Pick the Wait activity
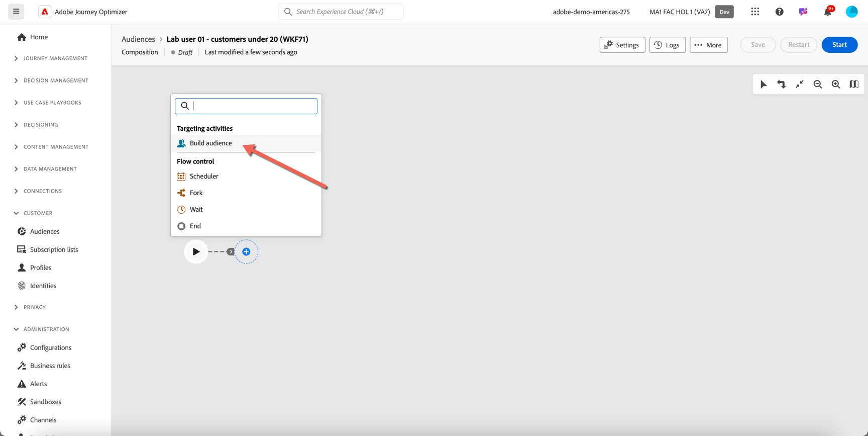868x436 pixels. point(246,210)
